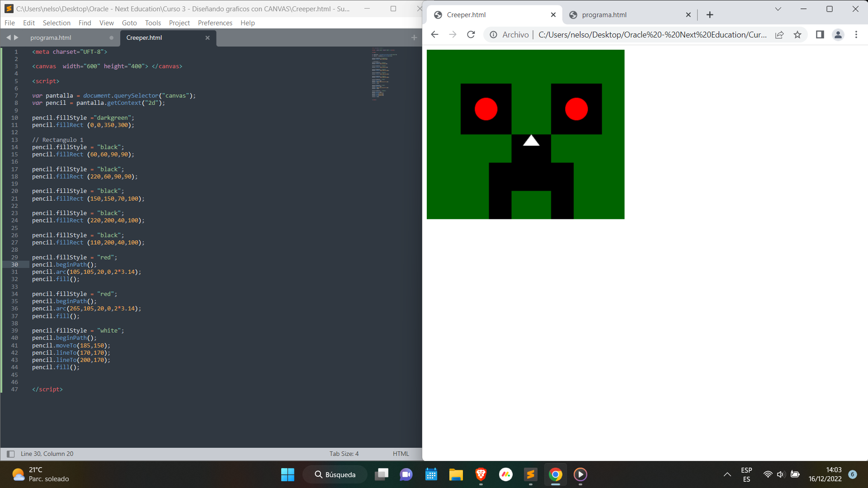
Task: Open Chrome tab search dropdown
Action: pos(778,9)
